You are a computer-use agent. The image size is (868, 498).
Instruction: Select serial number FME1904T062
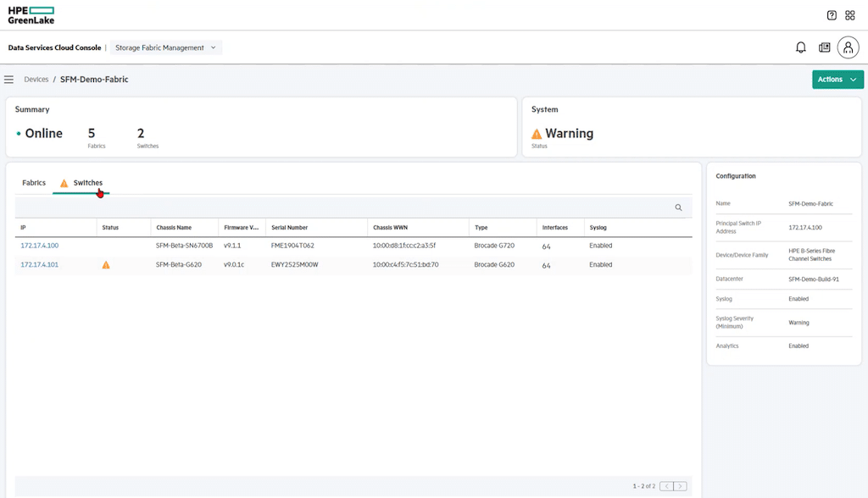click(292, 246)
